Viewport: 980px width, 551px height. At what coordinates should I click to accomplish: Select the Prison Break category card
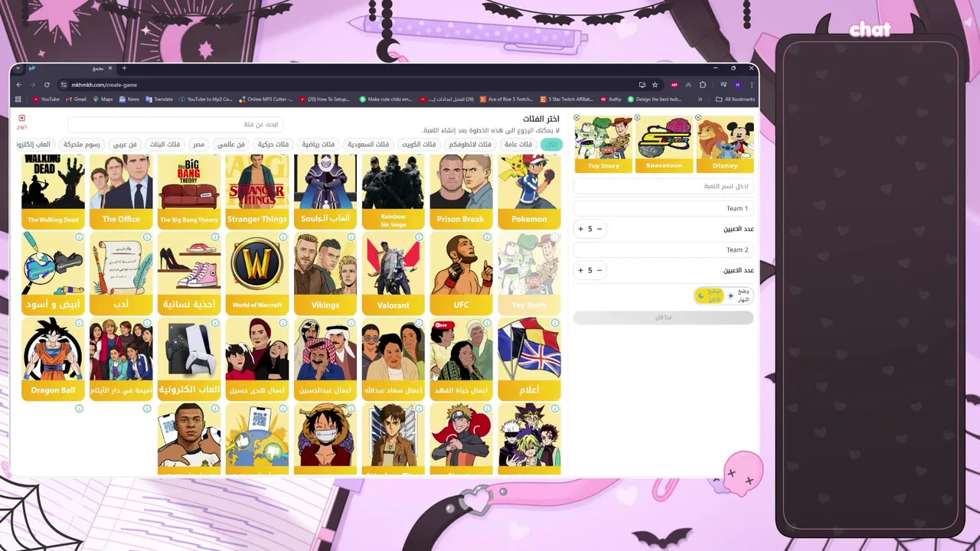[461, 192]
